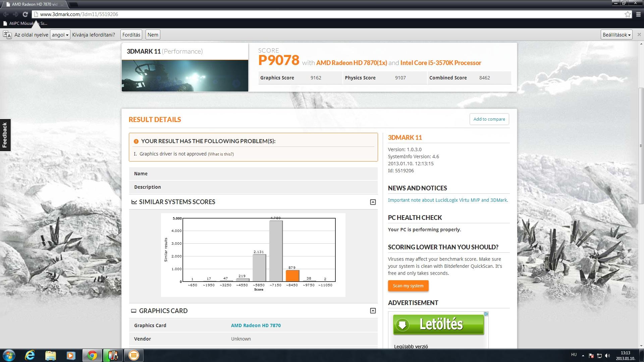Open Windows Explorer folder from taskbar

[x=50, y=355]
